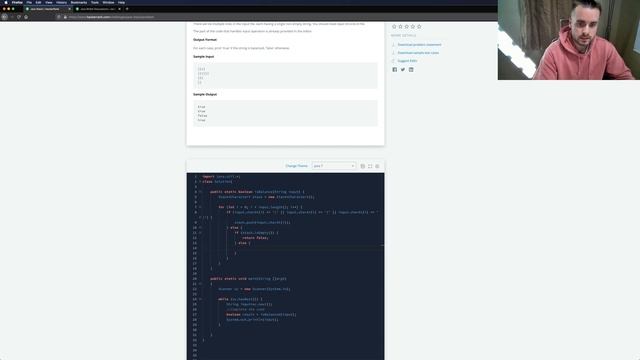The height and width of the screenshot is (360, 640).
Task: Collapse the isBalanced method at line 4
Action: [x=200, y=192]
